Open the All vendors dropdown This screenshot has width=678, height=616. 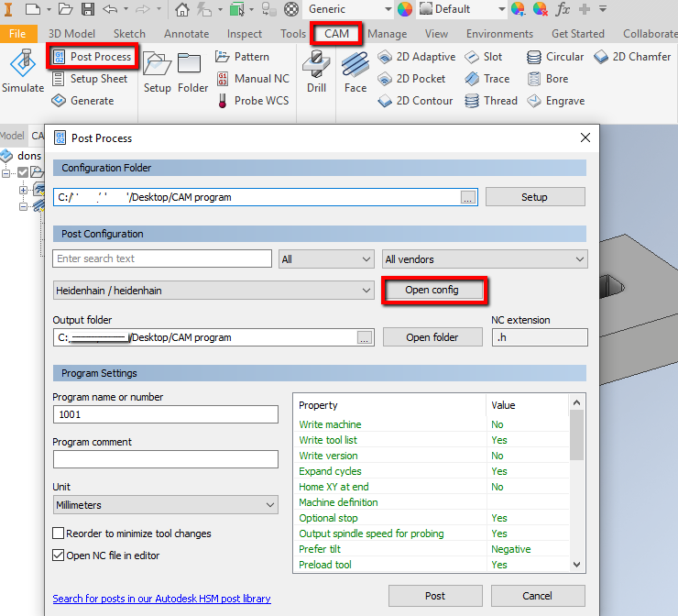point(485,259)
